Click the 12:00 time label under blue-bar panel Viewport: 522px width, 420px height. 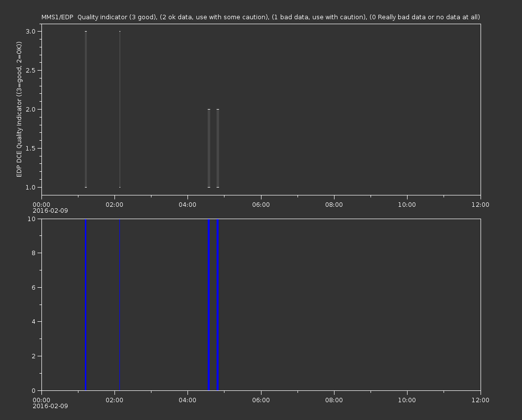pos(481,400)
